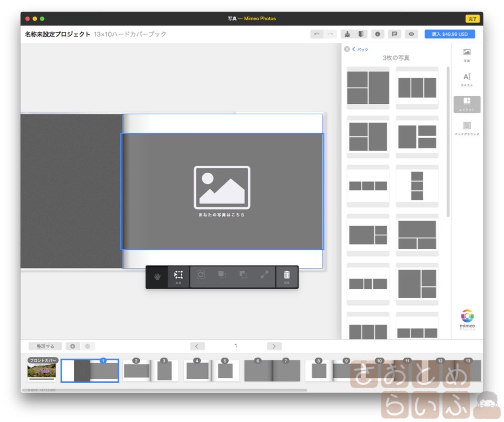Choose the full-bleed layout: large left, two stacked right
This screenshot has width=504, height=422.
pos(417,284)
